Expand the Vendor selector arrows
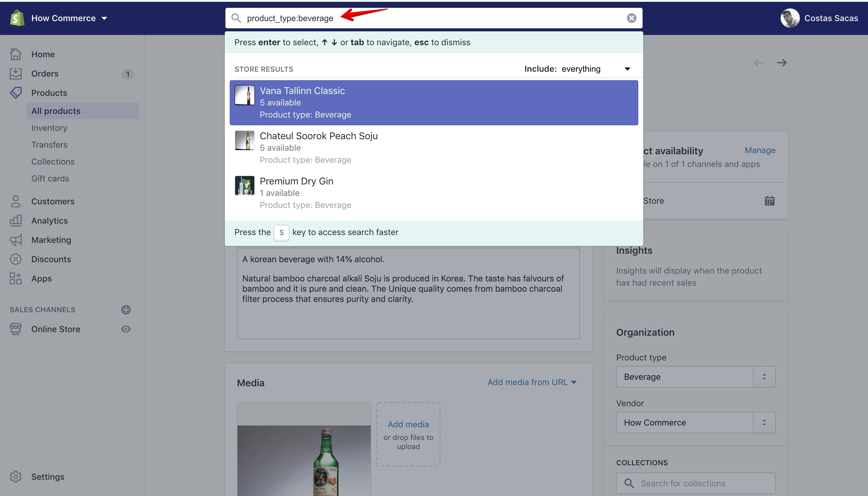Image resolution: width=868 pixels, height=496 pixels. (x=764, y=422)
